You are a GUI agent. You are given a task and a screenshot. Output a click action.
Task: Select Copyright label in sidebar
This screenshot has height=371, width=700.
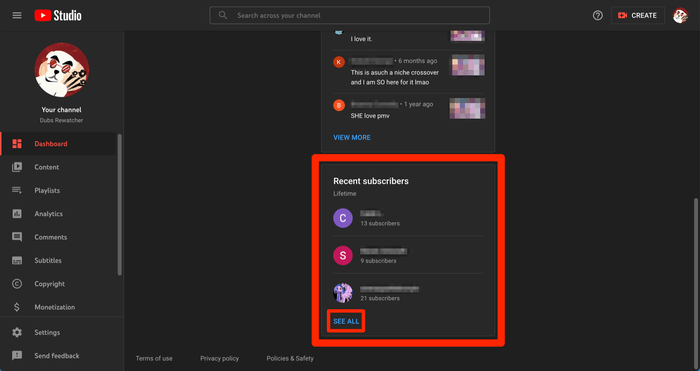coord(50,284)
